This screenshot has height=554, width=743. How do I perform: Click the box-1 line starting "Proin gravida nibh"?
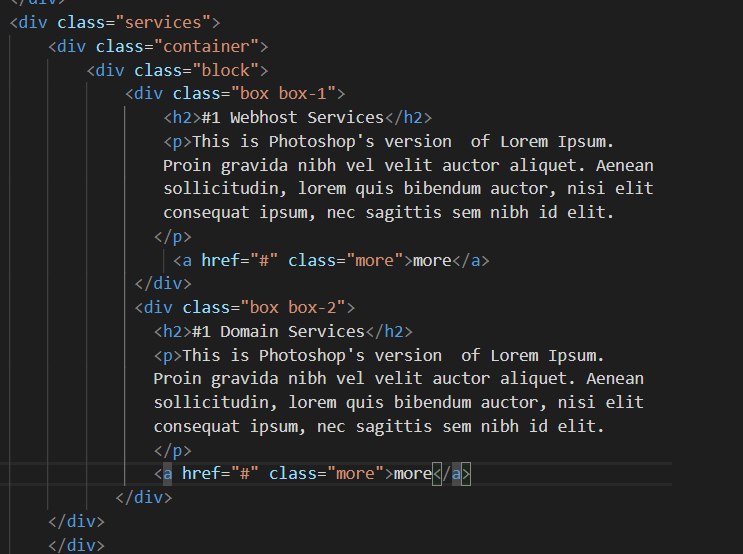[x=408, y=165]
